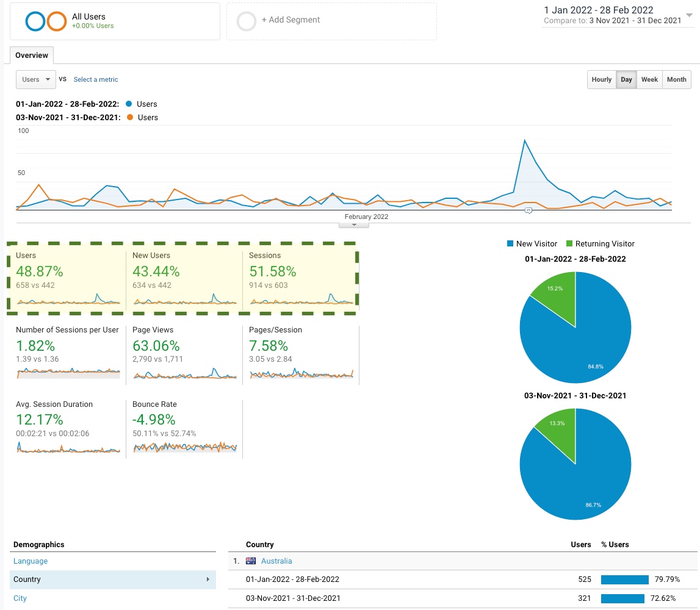Open the Users metric dropdown
Screen dimensions: 700x610
click(36, 79)
